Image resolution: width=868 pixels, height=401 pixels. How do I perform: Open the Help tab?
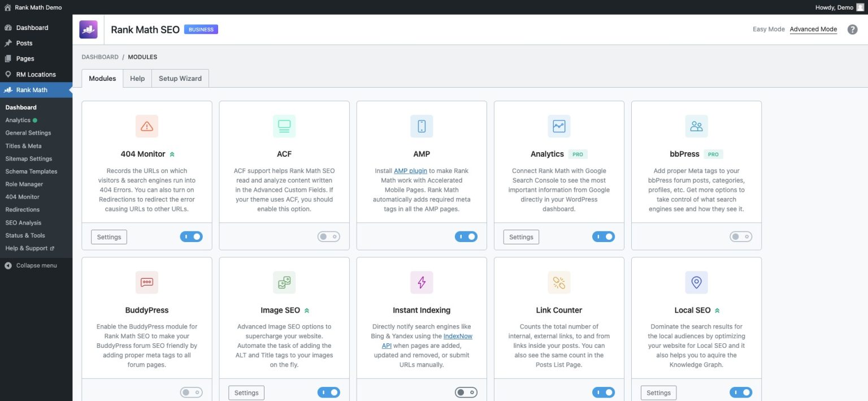(x=137, y=78)
